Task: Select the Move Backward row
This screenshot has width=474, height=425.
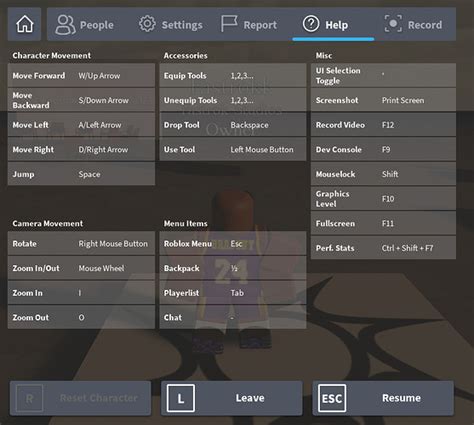Action: pyautogui.click(x=81, y=100)
